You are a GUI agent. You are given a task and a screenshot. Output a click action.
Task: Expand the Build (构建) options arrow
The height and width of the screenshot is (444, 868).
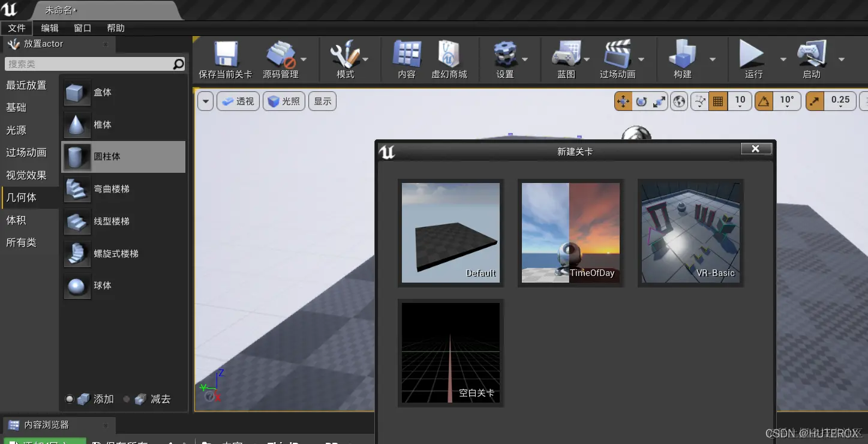713,59
